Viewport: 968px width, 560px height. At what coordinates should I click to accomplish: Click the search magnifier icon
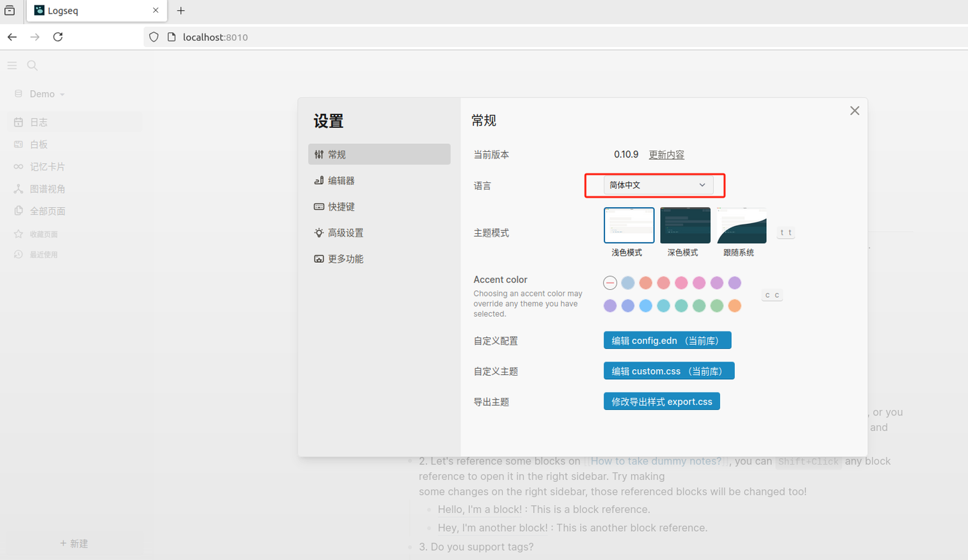tap(32, 65)
